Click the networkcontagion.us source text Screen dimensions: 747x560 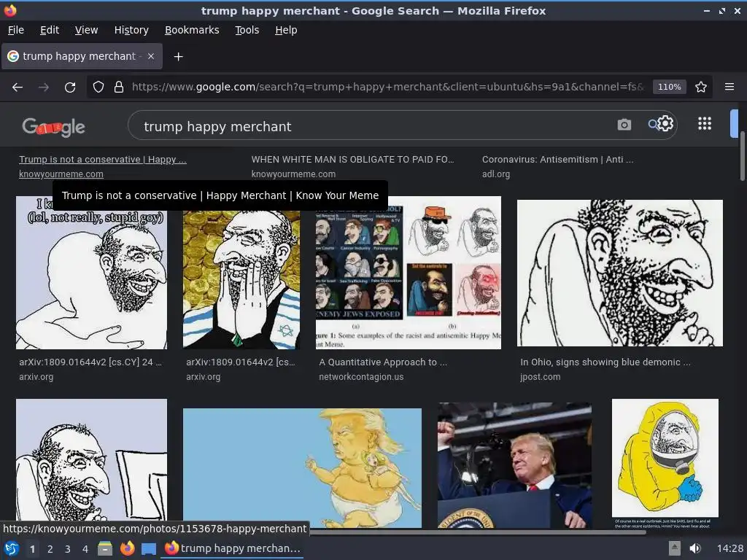pos(361,377)
